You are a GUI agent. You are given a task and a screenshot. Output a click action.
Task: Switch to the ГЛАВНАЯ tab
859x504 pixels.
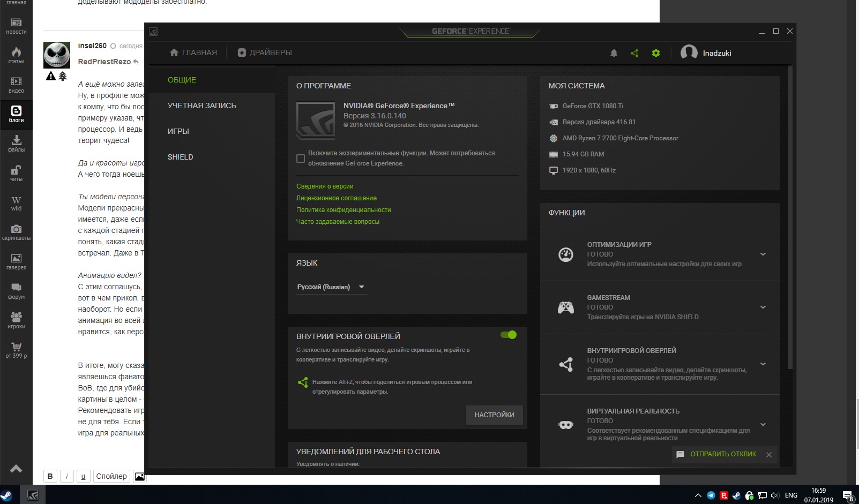click(x=193, y=52)
